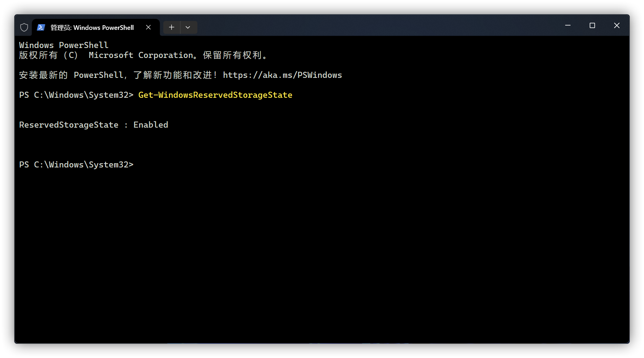Screen dimensions: 644x358
Task: Click the PowerShell icon on the tab
Action: [41, 27]
